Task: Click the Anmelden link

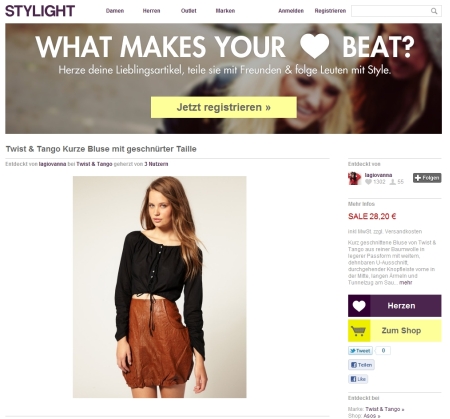Action: pyautogui.click(x=291, y=11)
